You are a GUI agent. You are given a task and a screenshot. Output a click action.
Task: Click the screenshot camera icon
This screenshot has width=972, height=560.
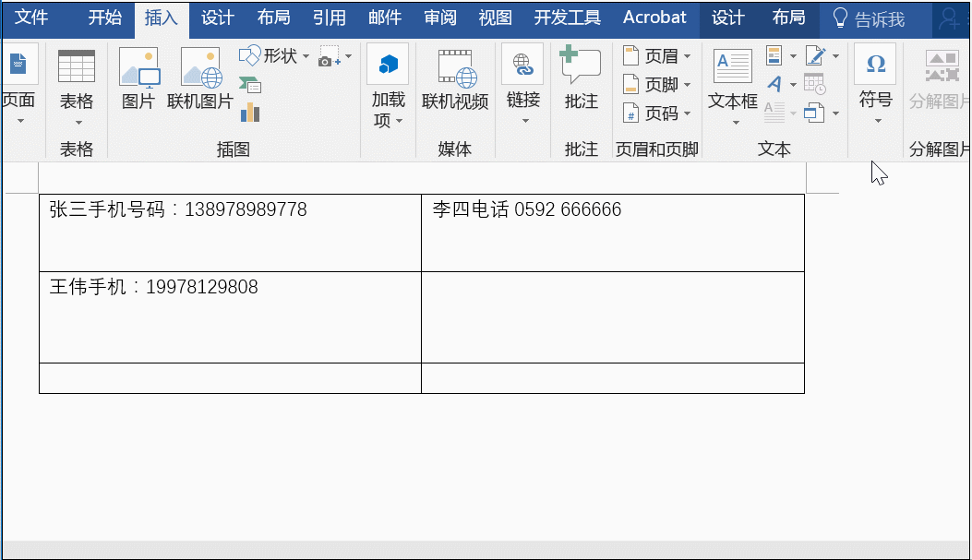330,56
